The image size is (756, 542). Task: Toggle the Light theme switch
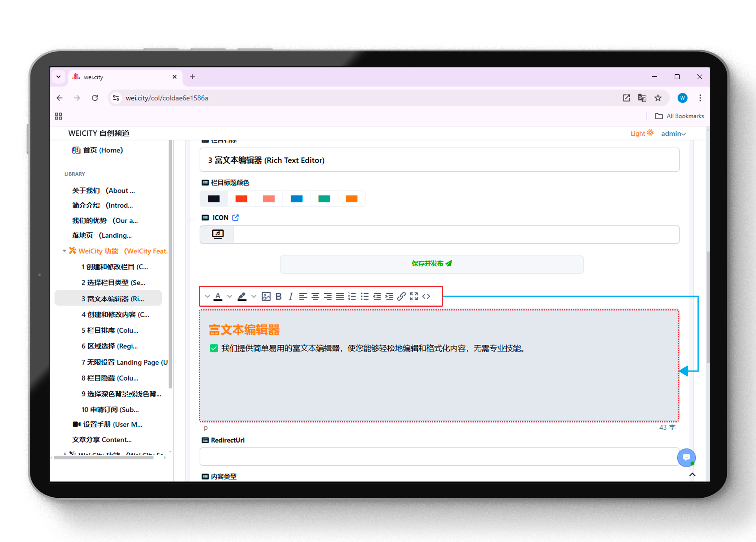click(x=642, y=133)
